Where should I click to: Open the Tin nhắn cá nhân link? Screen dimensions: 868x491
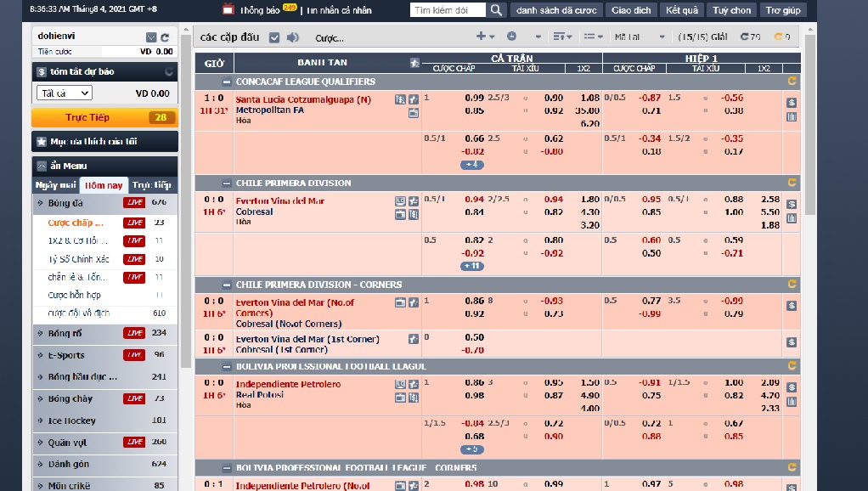(x=339, y=10)
